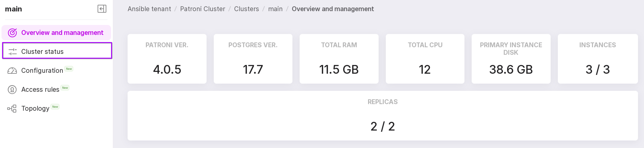The height and width of the screenshot is (148, 644).
Task: Open the Cluster status menu item
Action: pos(42,52)
